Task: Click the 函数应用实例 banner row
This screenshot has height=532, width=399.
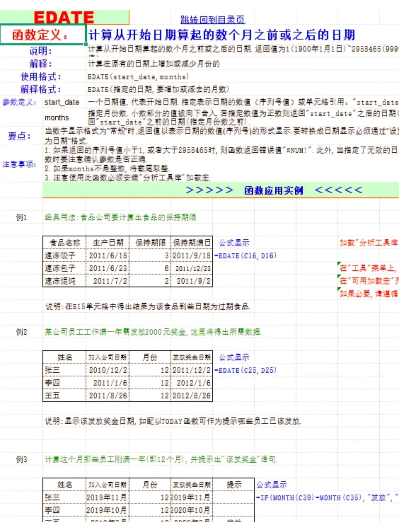Action: (273, 190)
